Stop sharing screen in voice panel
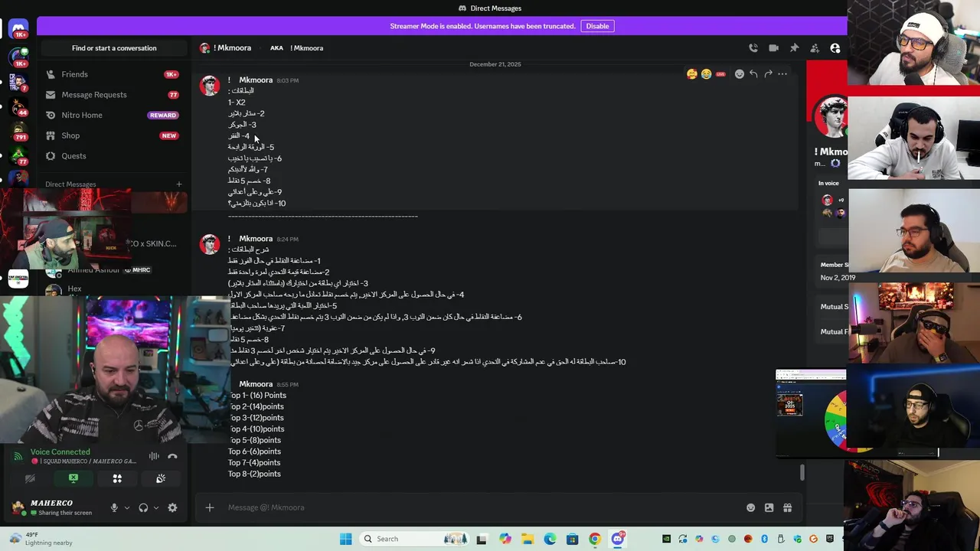 click(73, 479)
